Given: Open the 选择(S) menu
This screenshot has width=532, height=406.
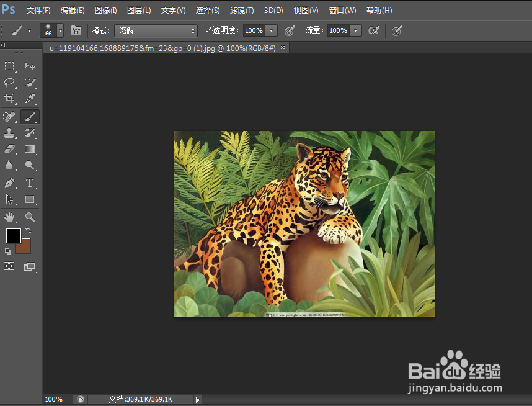Looking at the screenshot, I should pos(208,11).
